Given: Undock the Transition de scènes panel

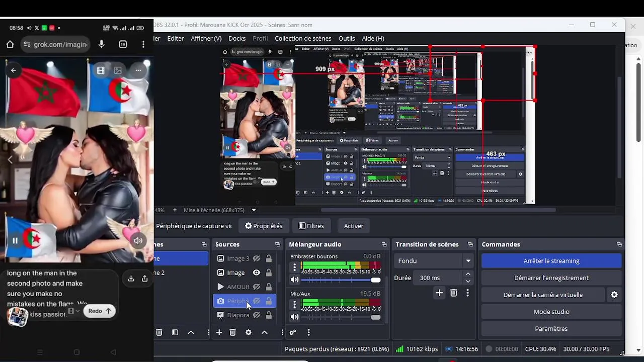Looking at the screenshot, I should (470, 244).
